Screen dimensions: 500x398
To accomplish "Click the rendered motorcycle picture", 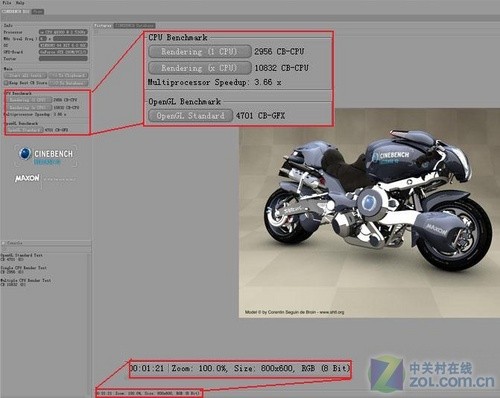I will click(369, 213).
